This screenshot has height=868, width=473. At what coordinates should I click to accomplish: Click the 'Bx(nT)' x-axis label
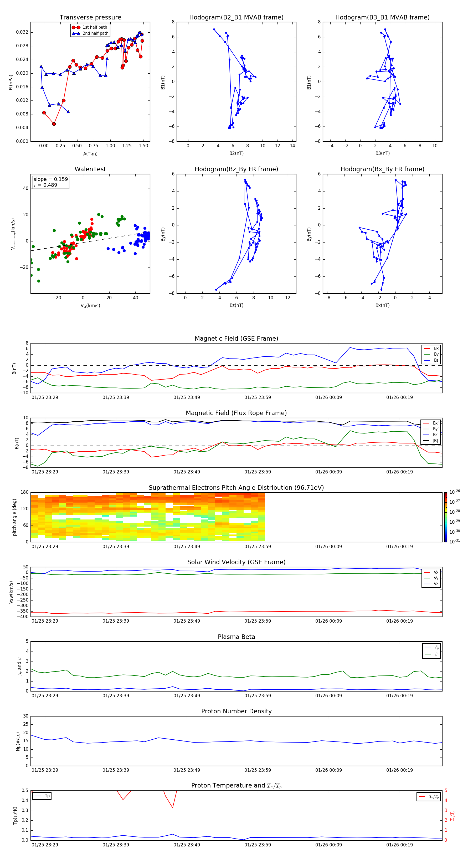pos(382,305)
